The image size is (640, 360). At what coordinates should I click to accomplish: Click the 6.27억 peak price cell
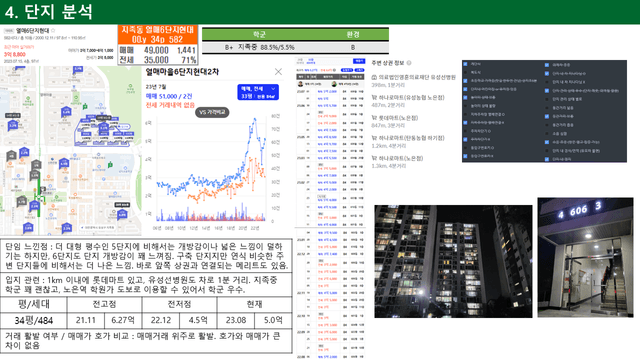[x=123, y=320]
